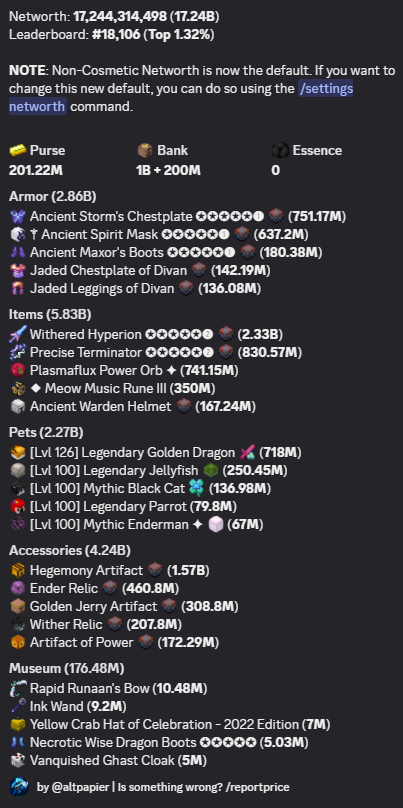
Task: Click the Rapid Runaan's Bow icon
Action: pos(18,688)
